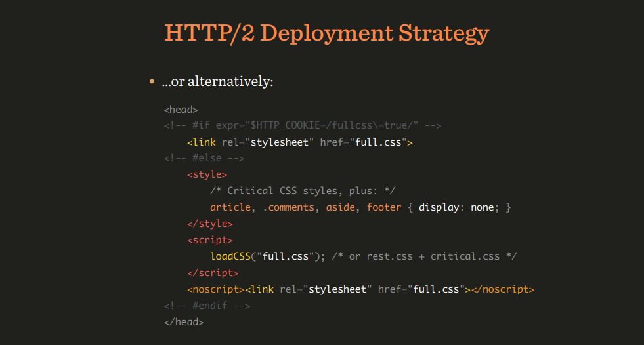644x345 pixels.
Task: Click the #if expr HTTP_COOKIE comment line
Action: point(303,125)
